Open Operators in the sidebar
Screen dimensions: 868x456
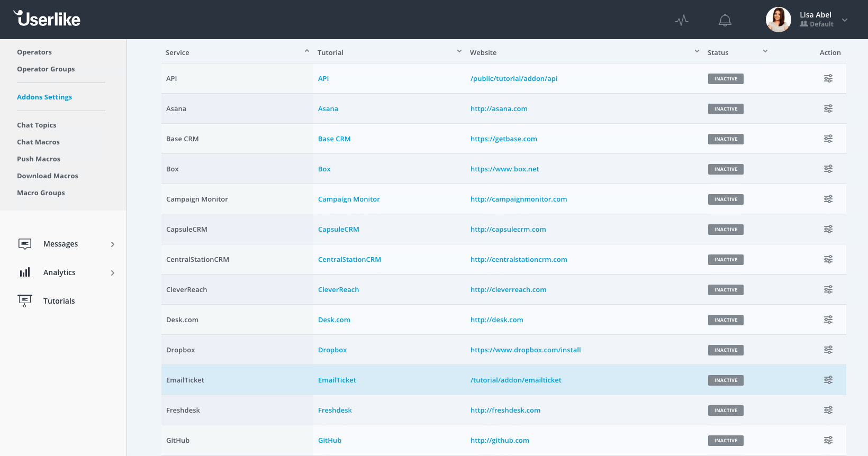point(34,52)
